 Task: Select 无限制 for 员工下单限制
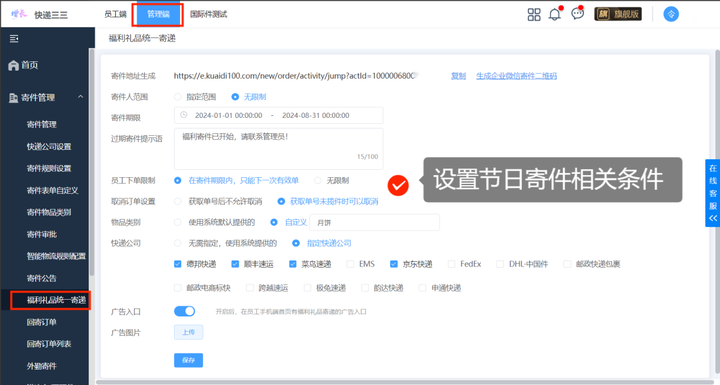tap(317, 181)
